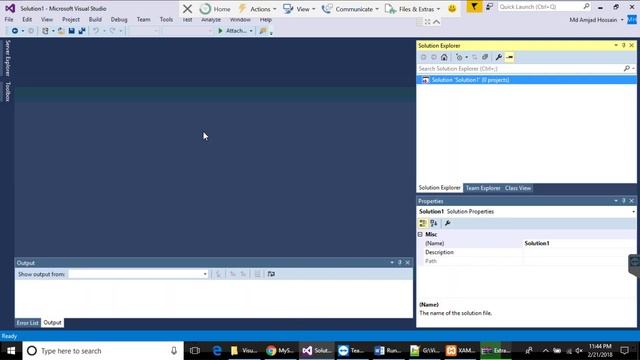
Task: Toggle auto-hide pin on Properties panel
Action: (x=624, y=201)
